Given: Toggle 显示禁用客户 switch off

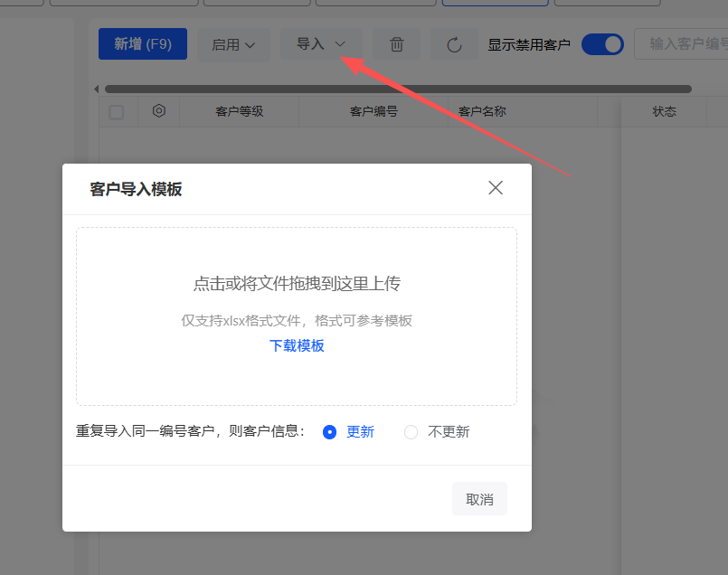Looking at the screenshot, I should pyautogui.click(x=602, y=43).
